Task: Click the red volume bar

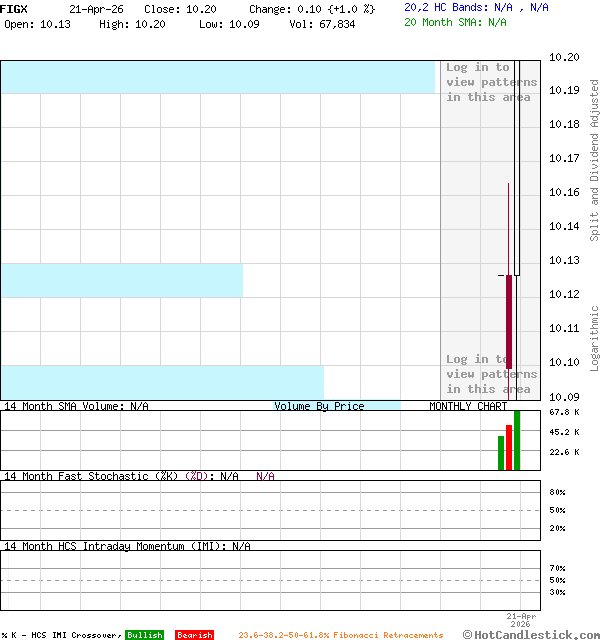Action: (x=509, y=447)
